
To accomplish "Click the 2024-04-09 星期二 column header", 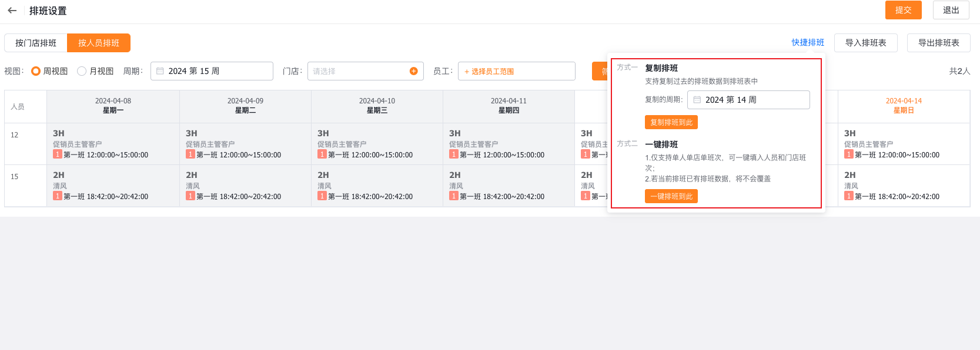I will coord(245,106).
